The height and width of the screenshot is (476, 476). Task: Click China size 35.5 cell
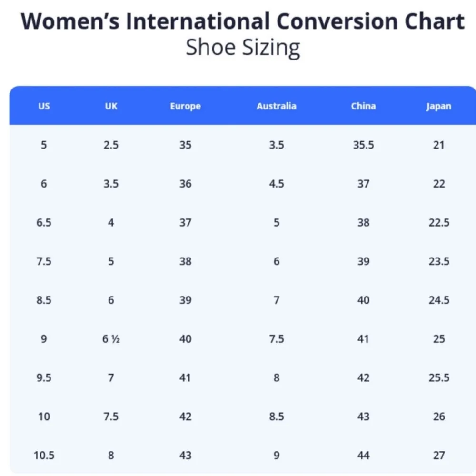[x=363, y=145]
